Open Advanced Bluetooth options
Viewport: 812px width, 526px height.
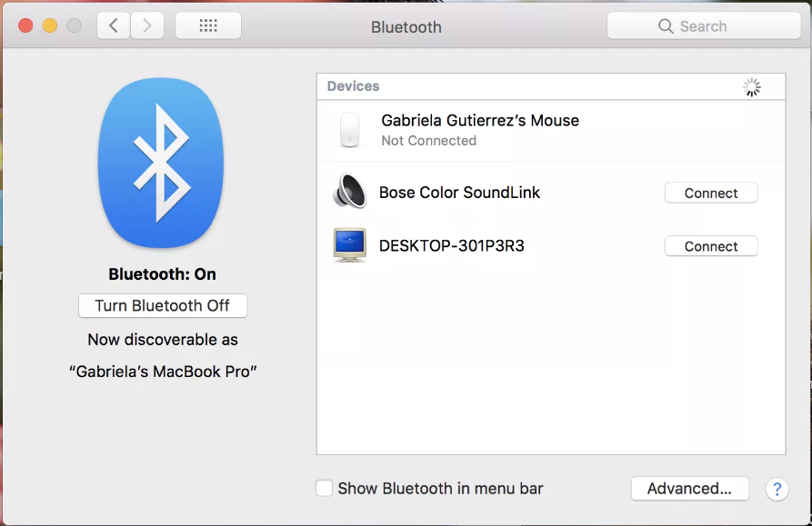[x=690, y=488]
